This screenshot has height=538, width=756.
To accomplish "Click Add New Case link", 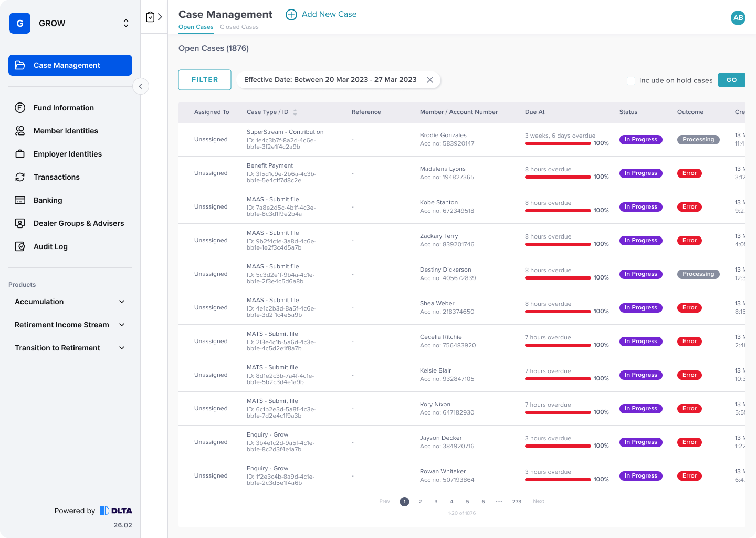I will point(321,15).
